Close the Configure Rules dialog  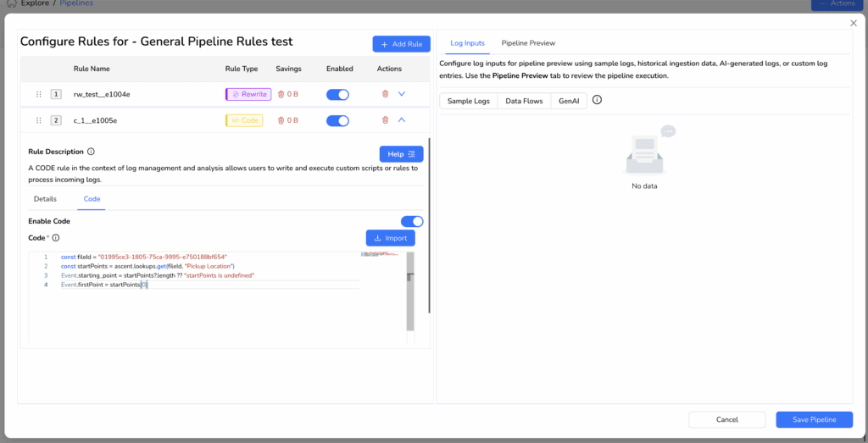pyautogui.click(x=853, y=23)
